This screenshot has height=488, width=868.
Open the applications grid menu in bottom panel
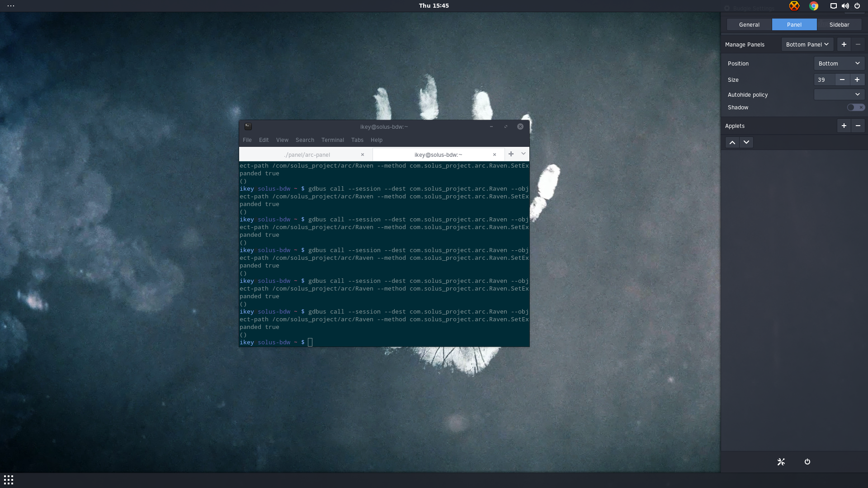pos(9,480)
